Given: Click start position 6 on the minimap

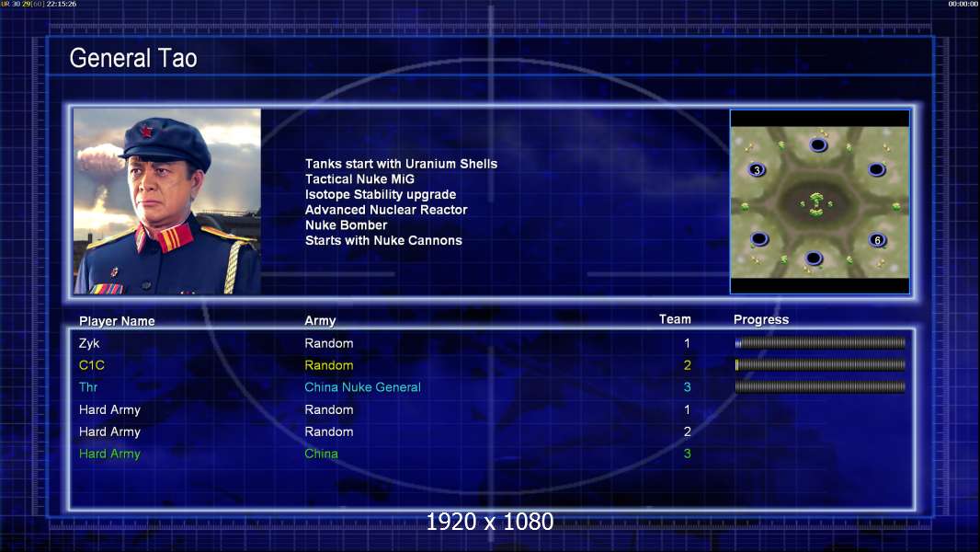Looking at the screenshot, I should click(877, 240).
